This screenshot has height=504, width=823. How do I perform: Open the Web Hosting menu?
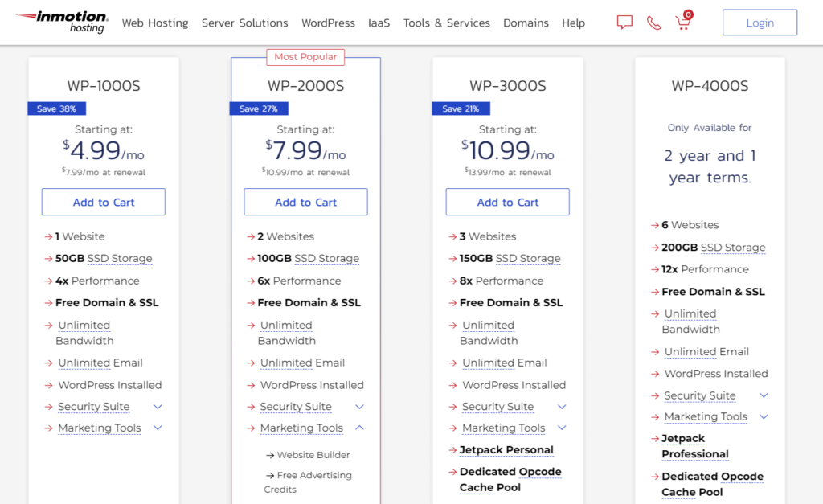point(155,23)
